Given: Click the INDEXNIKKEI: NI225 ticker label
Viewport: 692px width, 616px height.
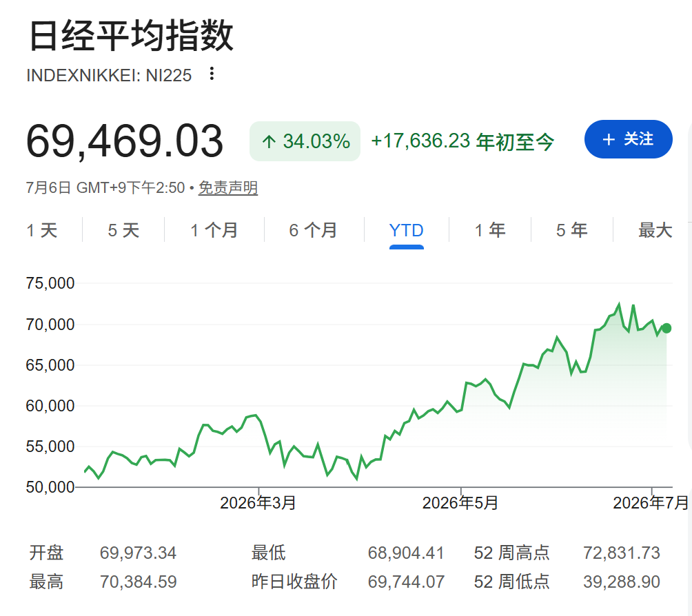Looking at the screenshot, I should coord(109,76).
